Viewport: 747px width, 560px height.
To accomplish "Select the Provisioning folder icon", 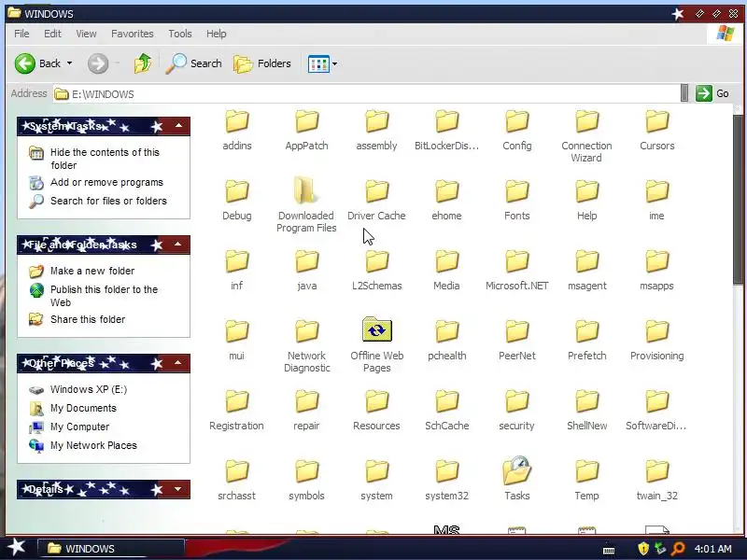I will point(657,331).
